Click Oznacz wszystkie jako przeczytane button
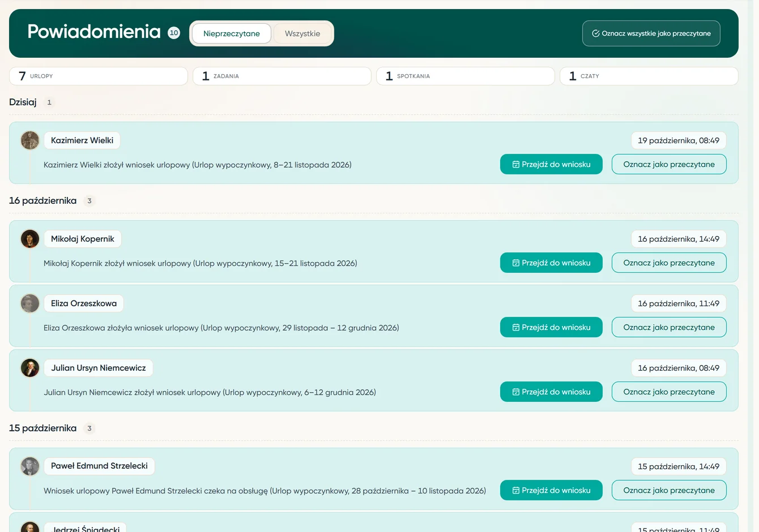This screenshot has height=532, width=759. coord(651,33)
